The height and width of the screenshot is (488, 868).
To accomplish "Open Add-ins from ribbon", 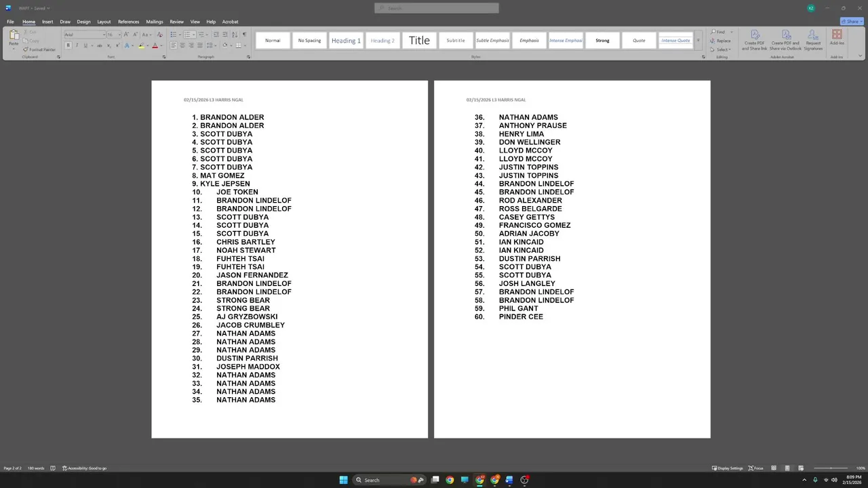I will [x=837, y=38].
